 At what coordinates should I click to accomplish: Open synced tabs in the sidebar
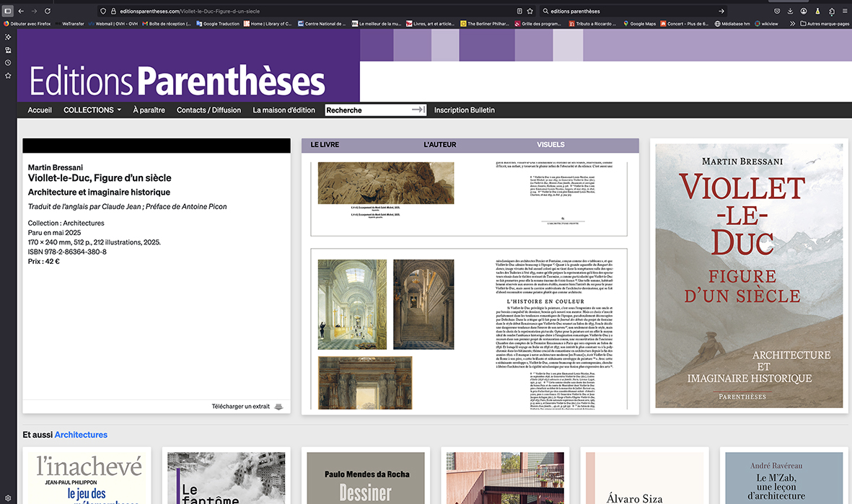[8, 50]
